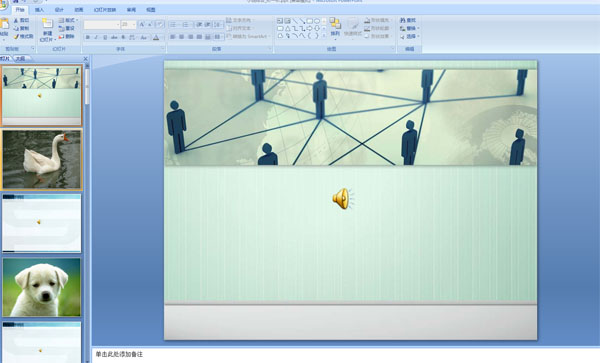The height and width of the screenshot is (363, 600).
Task: Open the font size dropdown
Action: click(134, 24)
